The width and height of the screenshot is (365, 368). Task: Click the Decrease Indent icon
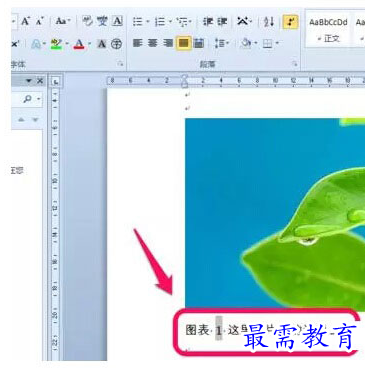[x=208, y=22]
